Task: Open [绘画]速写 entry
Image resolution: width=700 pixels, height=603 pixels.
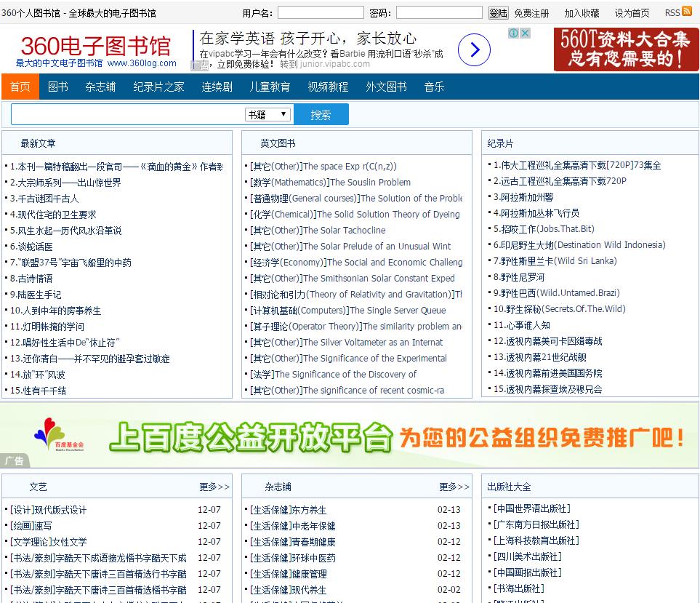Action: tap(31, 526)
